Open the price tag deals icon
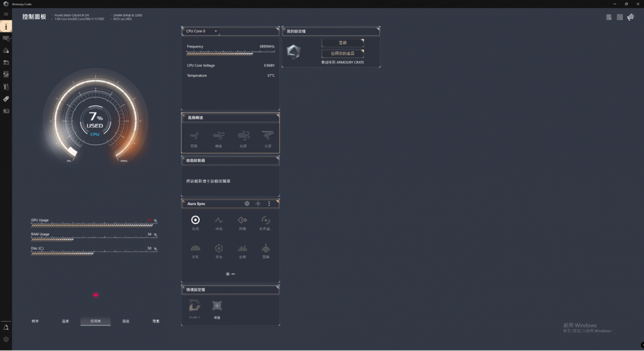The image size is (644, 351). (6, 99)
